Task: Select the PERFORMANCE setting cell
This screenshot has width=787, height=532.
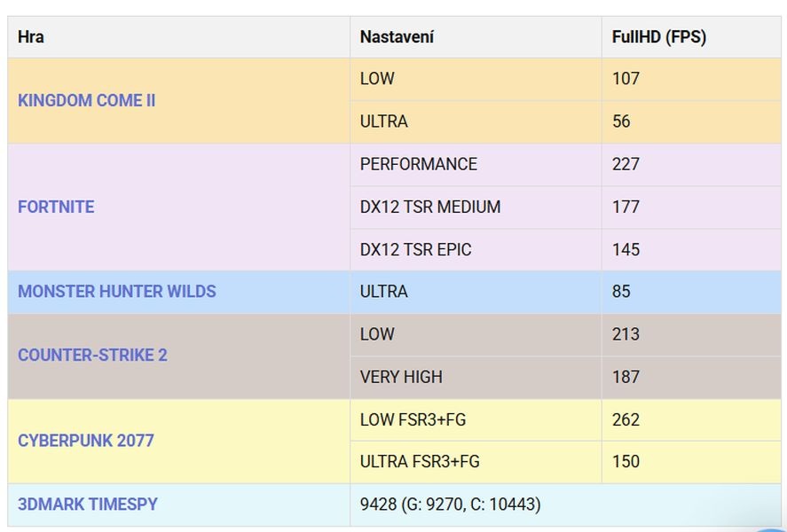Action: click(x=418, y=164)
